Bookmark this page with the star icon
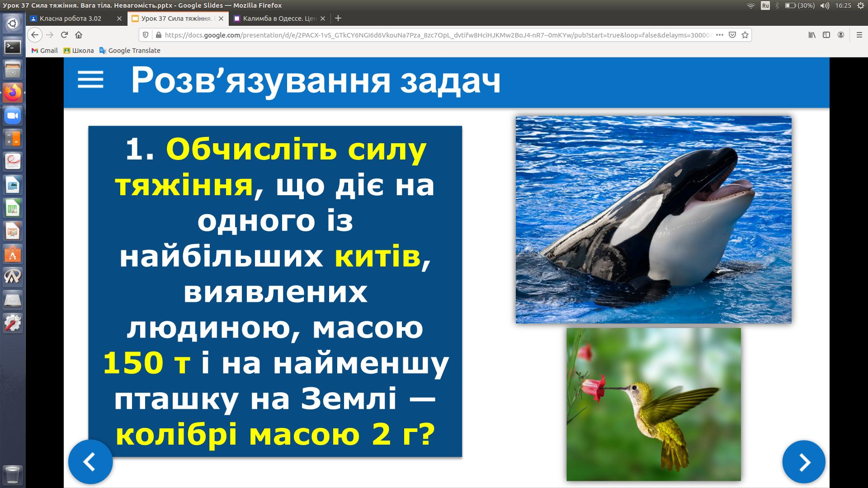This screenshot has height=488, width=868. click(745, 35)
